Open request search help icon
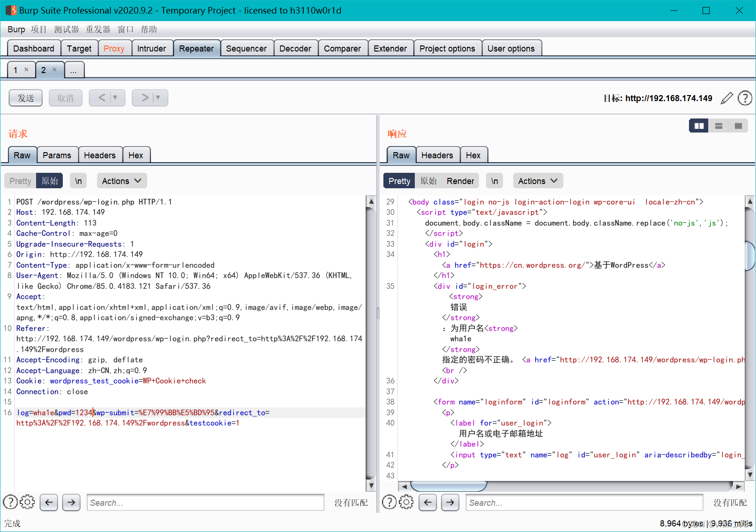The image size is (756, 532). tap(10, 502)
